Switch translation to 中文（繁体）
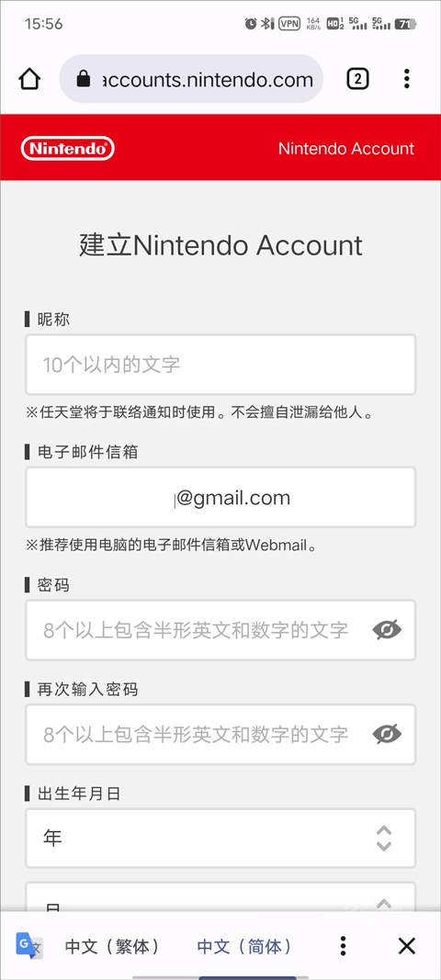 point(113,946)
